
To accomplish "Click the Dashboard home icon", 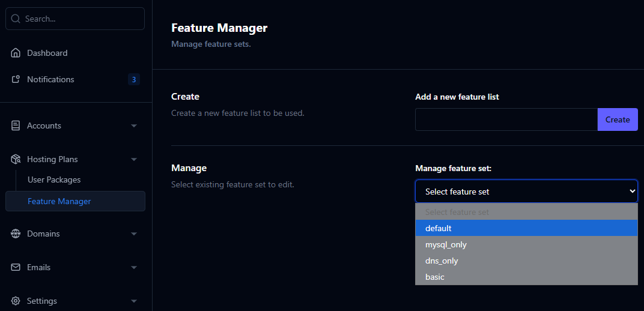I will [x=16, y=53].
